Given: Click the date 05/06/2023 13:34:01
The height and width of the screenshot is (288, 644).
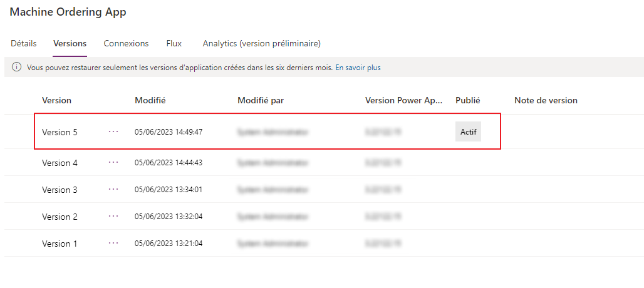Looking at the screenshot, I should coord(169,190).
